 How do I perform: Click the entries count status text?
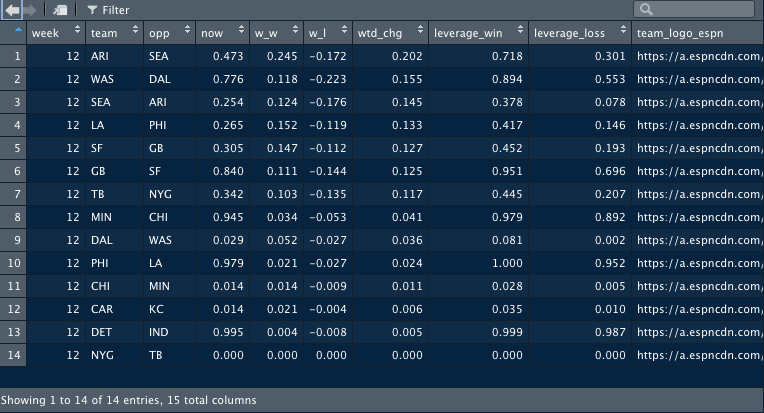click(x=129, y=400)
